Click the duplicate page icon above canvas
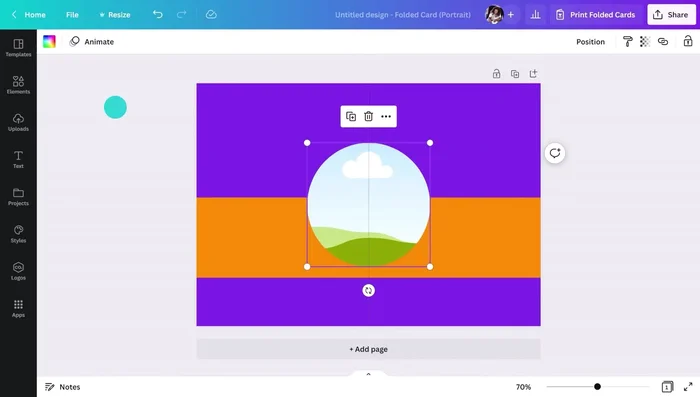The image size is (700, 397). coord(515,74)
